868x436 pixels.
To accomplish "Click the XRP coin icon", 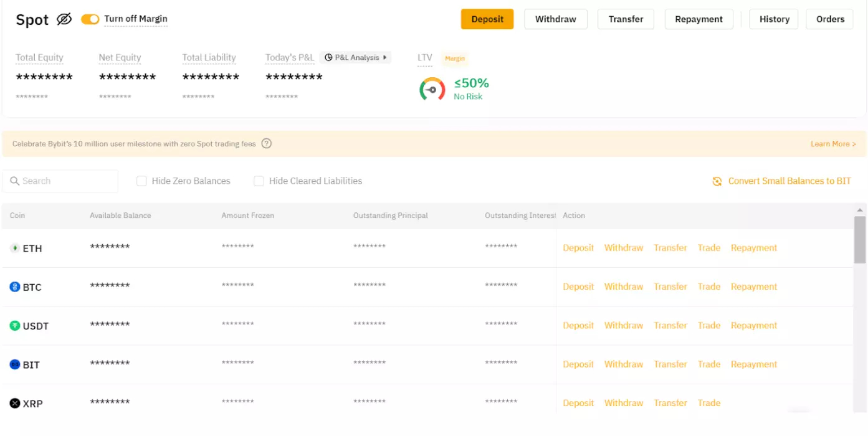I will pyautogui.click(x=14, y=404).
